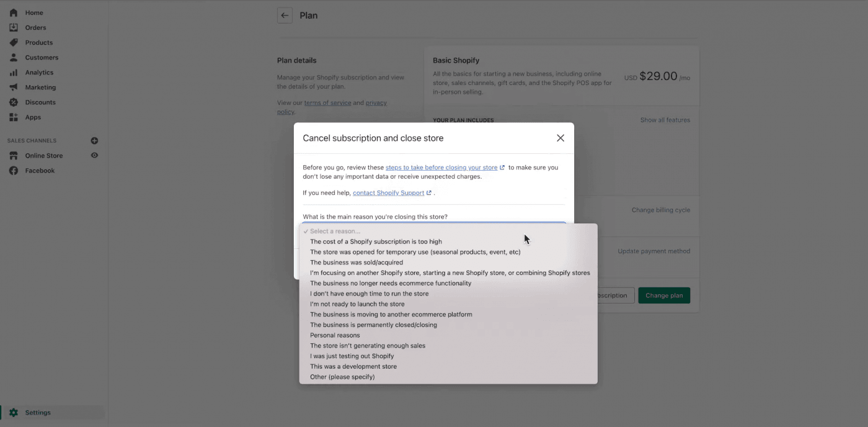
Task: Go back using the arrow beside Plan
Action: (x=285, y=16)
